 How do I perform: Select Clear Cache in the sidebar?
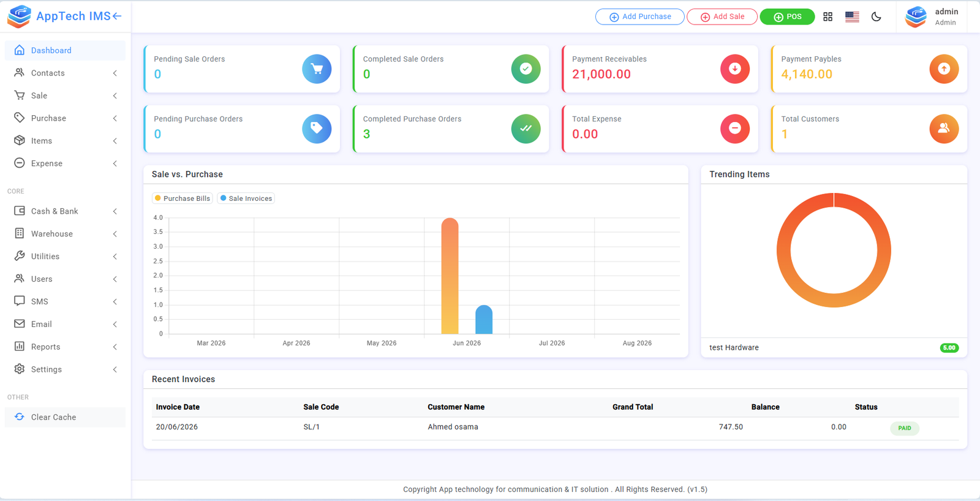click(x=65, y=417)
